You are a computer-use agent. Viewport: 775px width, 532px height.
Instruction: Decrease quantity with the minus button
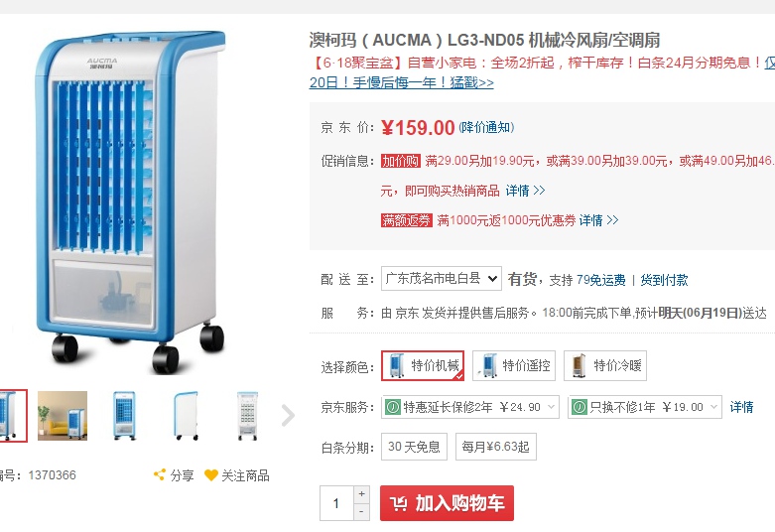[x=361, y=512]
